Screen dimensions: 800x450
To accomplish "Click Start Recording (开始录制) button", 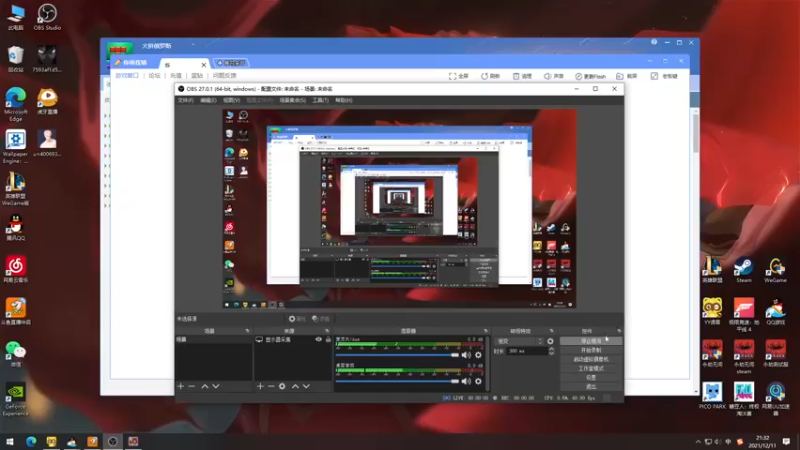I will pos(591,350).
